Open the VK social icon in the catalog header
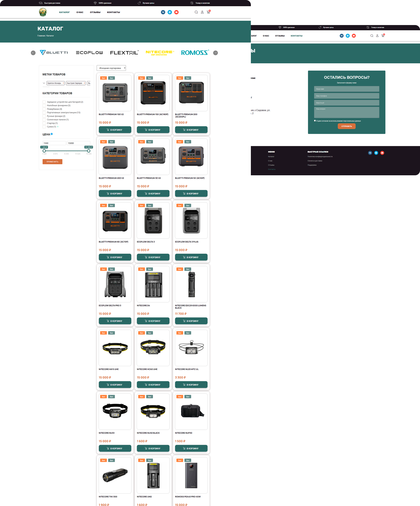Screen dimensions: 420x506 [x=163, y=12]
